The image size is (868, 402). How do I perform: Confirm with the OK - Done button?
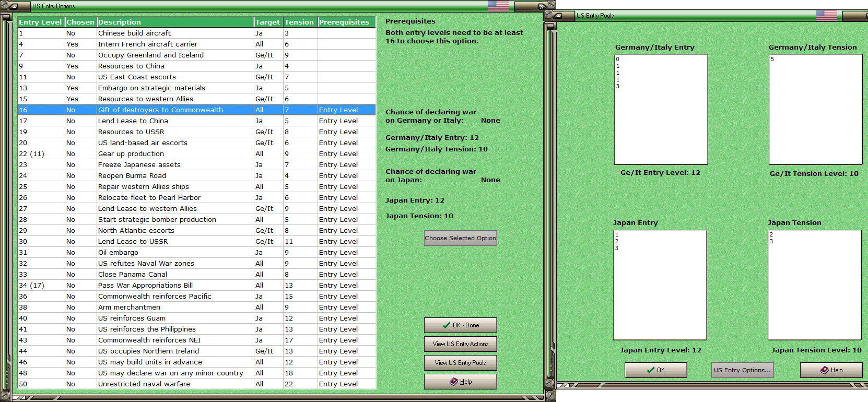pos(461,325)
